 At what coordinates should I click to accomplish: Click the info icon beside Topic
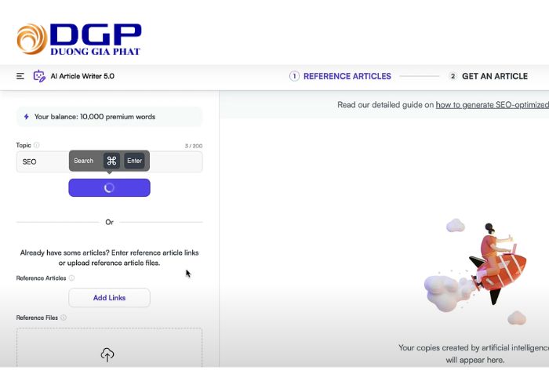(37, 145)
